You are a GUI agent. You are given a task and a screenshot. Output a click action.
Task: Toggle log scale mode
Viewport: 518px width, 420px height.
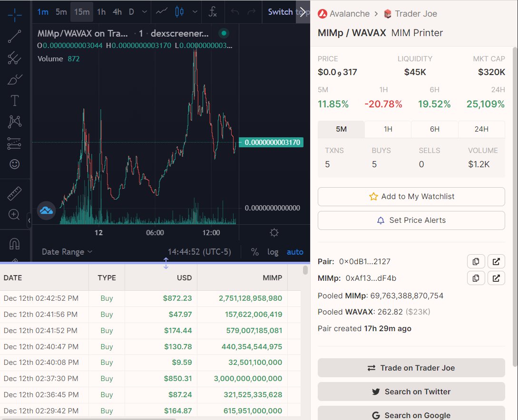[x=273, y=252]
